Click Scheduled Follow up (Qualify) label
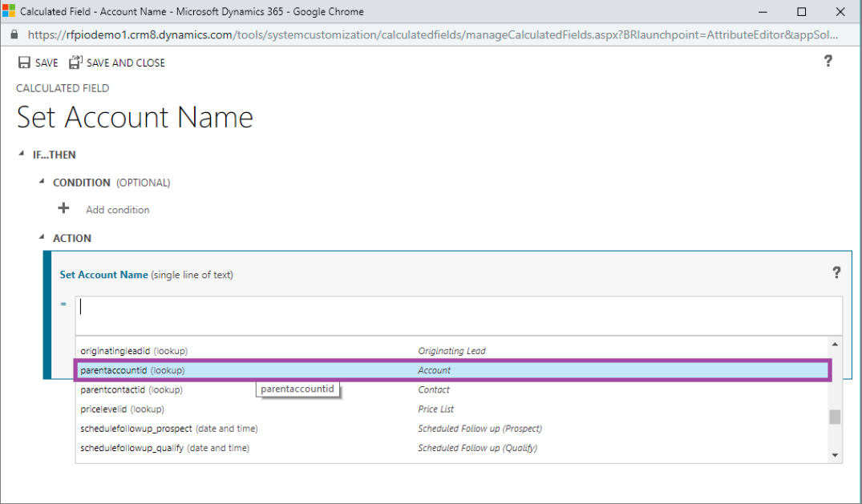Viewport: 862px width, 504px height. pos(477,448)
